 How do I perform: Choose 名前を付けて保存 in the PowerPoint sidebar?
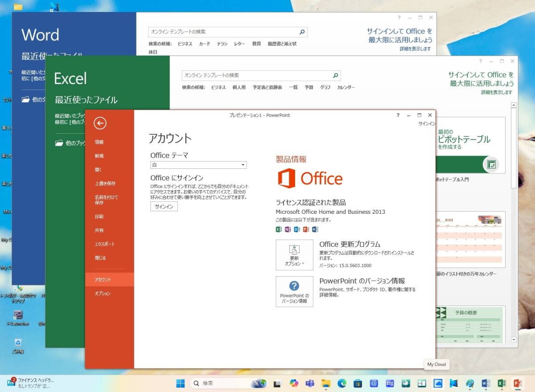106,200
